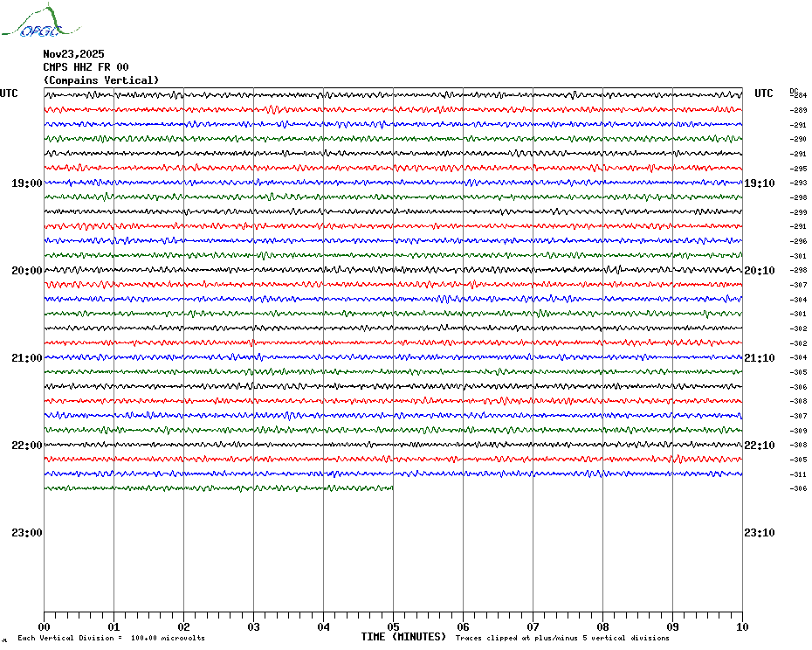Click the 05 minute axis tick label
The width and height of the screenshot is (812, 650).
[x=393, y=626]
